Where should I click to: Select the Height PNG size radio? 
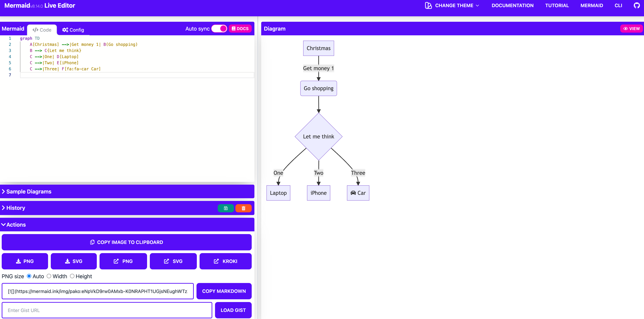click(x=72, y=276)
